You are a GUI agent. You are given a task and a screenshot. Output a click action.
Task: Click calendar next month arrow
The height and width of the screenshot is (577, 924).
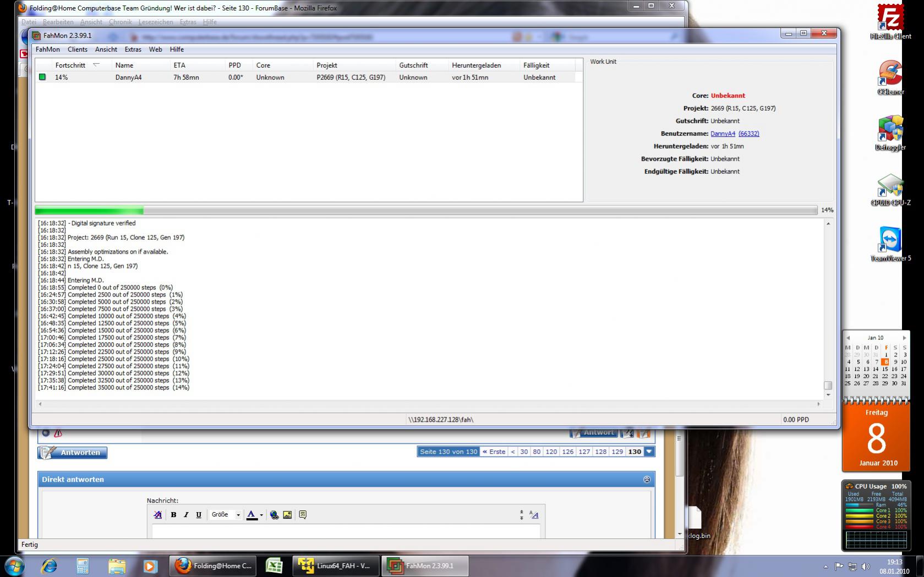(x=904, y=338)
